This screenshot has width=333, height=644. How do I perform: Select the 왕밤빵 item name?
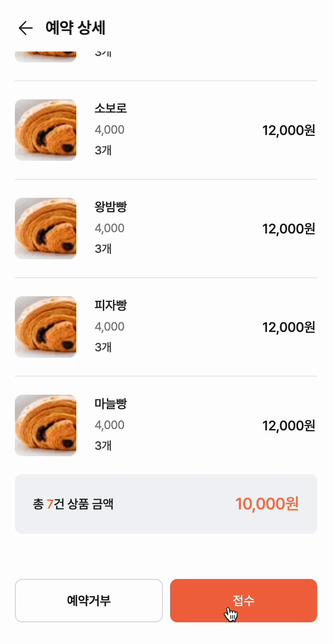[111, 207]
